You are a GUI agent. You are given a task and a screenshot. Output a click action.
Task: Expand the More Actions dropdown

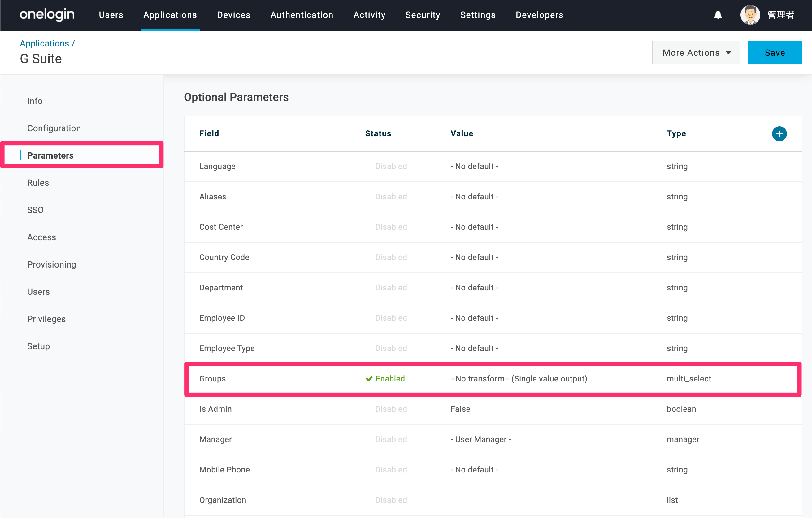click(696, 53)
